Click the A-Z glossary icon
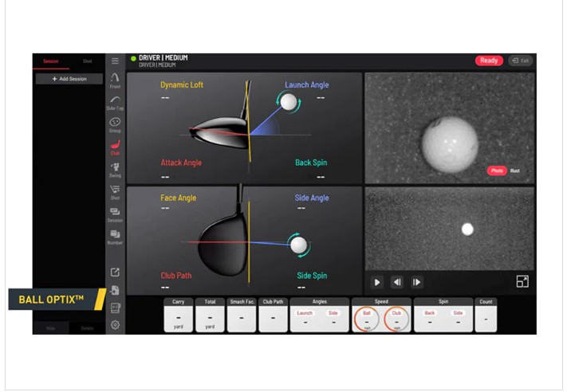567x392 pixels. [x=115, y=308]
